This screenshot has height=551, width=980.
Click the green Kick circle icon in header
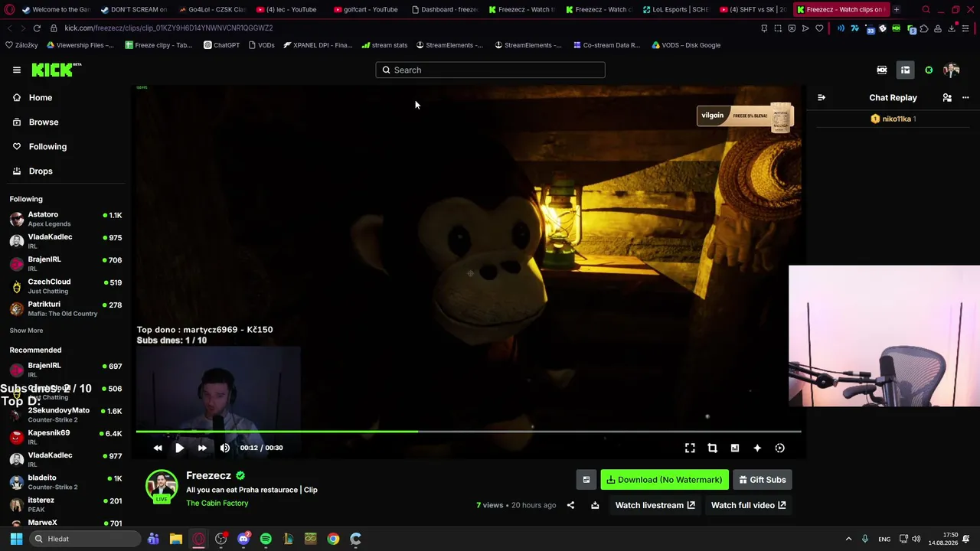(929, 70)
